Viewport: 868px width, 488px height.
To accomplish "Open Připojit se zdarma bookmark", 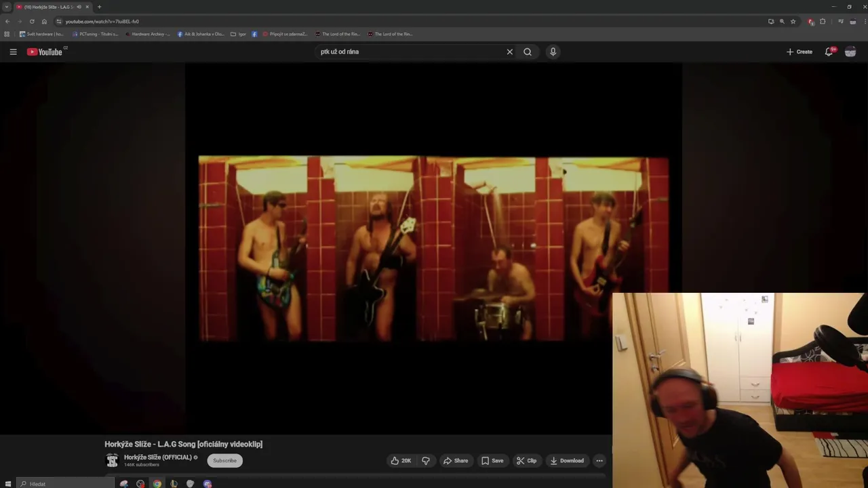I will coord(285,34).
